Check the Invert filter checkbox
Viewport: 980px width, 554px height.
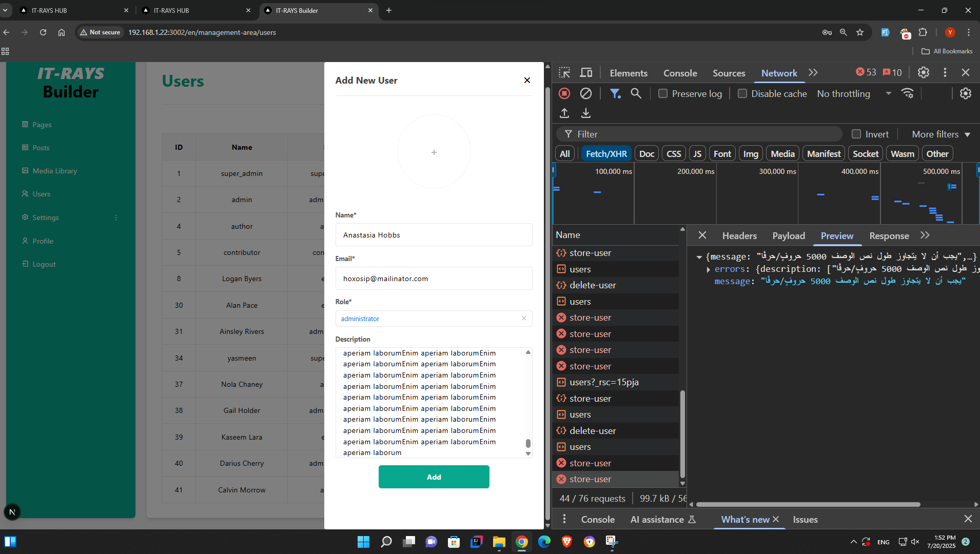856,134
